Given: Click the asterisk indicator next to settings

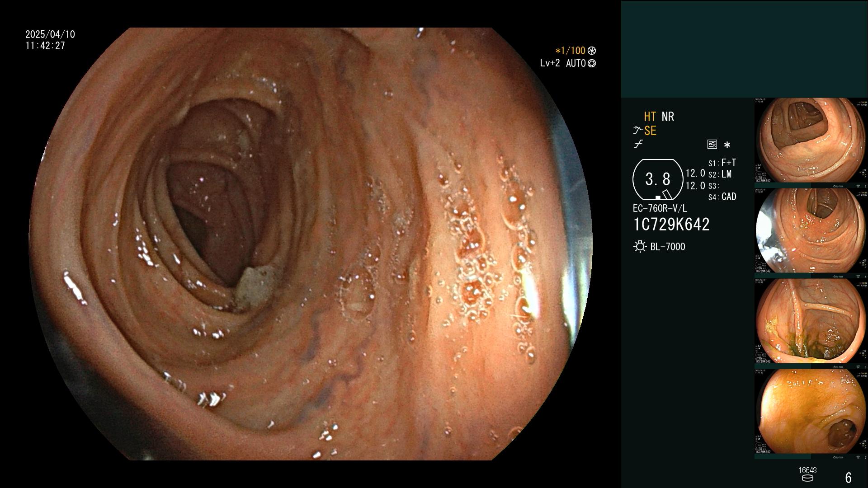Looking at the screenshot, I should (x=727, y=145).
